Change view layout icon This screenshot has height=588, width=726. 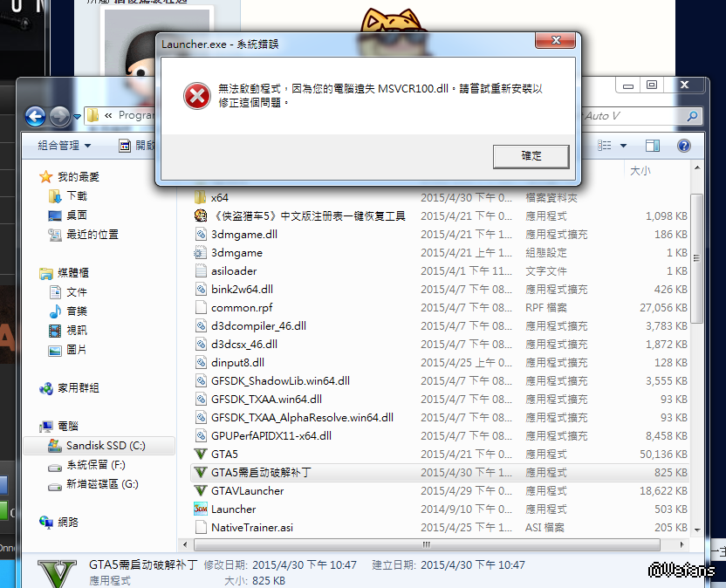click(x=604, y=146)
